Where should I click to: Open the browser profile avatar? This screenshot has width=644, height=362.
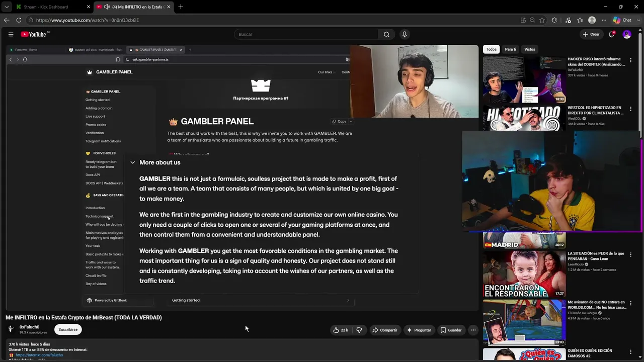(592, 20)
